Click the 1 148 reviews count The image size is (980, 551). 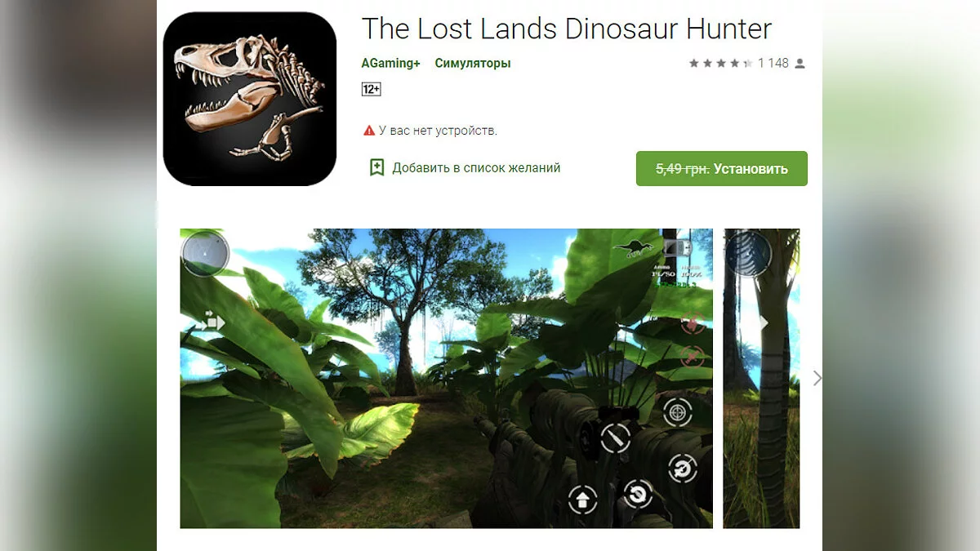point(773,63)
